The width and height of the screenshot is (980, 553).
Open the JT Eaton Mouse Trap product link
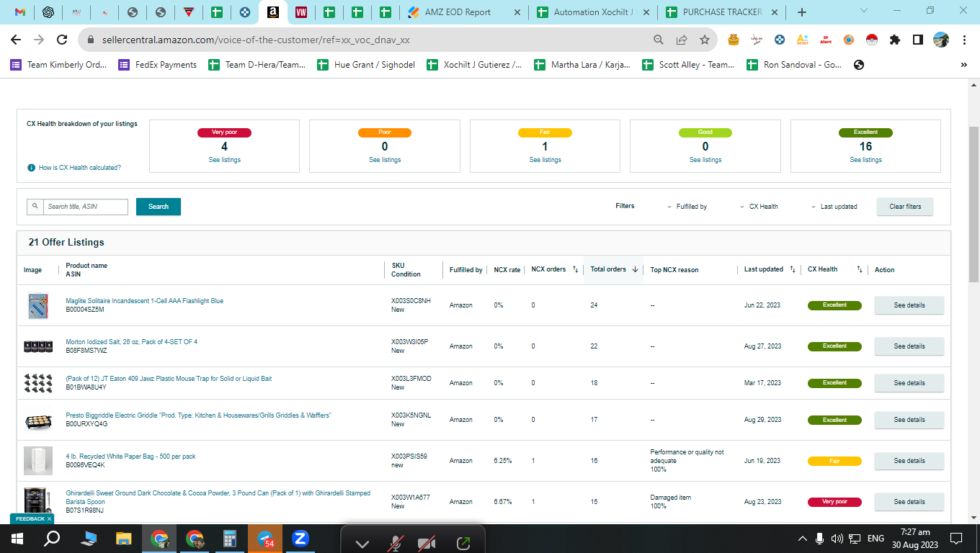[x=169, y=379]
